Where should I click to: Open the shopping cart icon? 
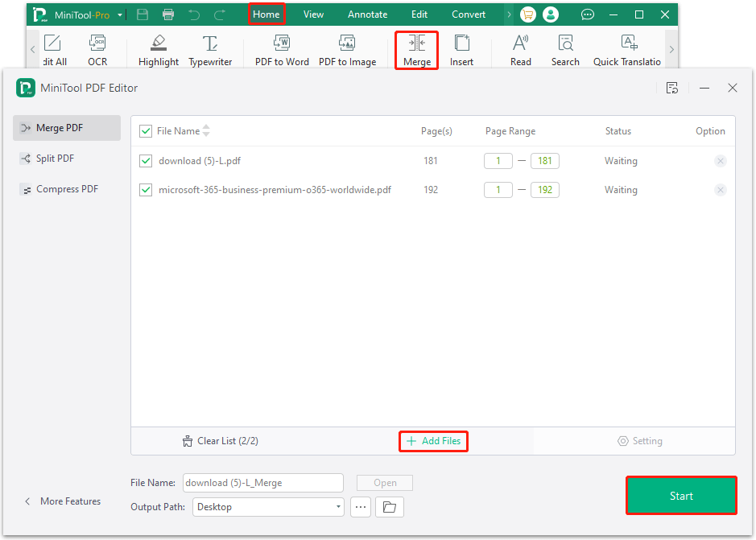coord(527,15)
